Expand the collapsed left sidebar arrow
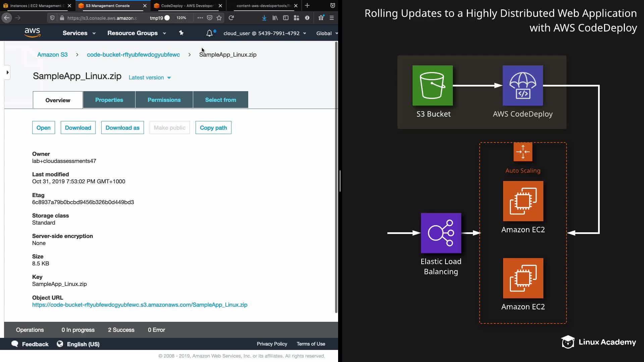Image resolution: width=644 pixels, height=362 pixels. click(7, 72)
